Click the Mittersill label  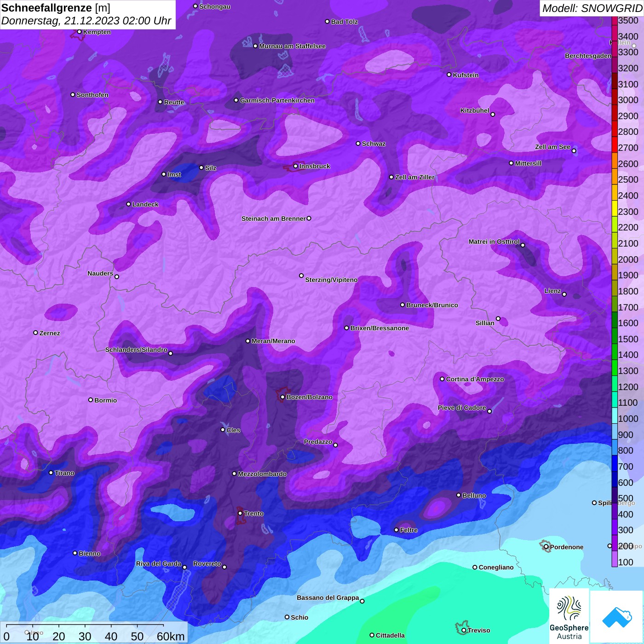point(528,163)
